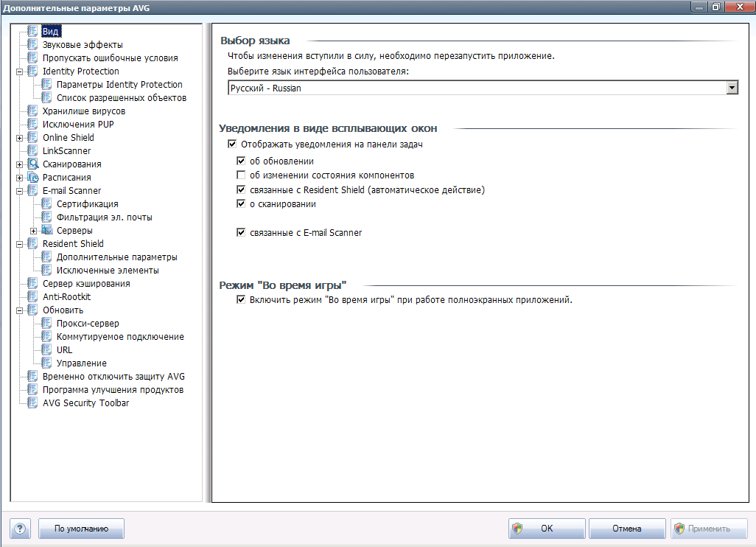The height and width of the screenshot is (547, 756).
Task: Open Исключенные элементы entry
Action: tap(108, 270)
